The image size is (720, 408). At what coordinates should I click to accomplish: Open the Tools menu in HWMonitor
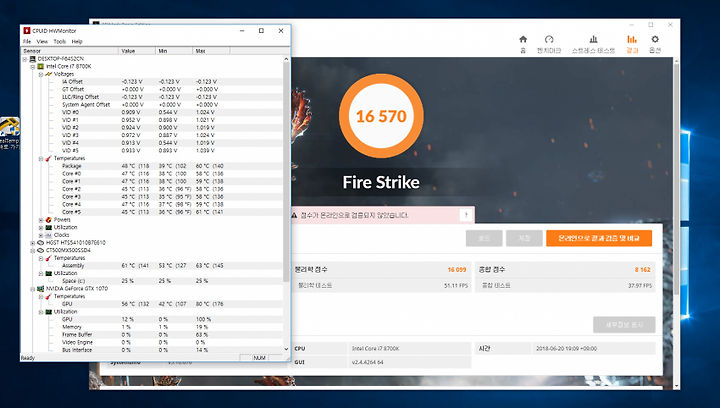[x=60, y=41]
